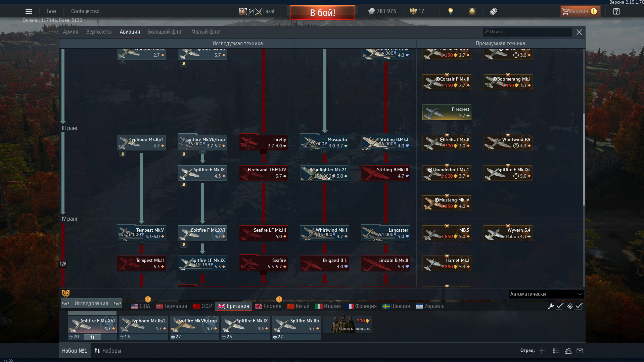Open the Автоматически dropdown
The width and height of the screenshot is (644, 362).
546,294
